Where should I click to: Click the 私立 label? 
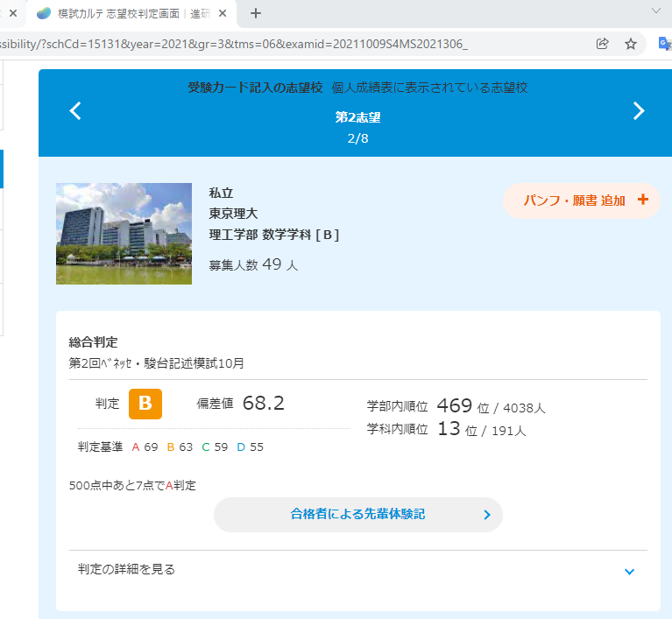click(221, 193)
